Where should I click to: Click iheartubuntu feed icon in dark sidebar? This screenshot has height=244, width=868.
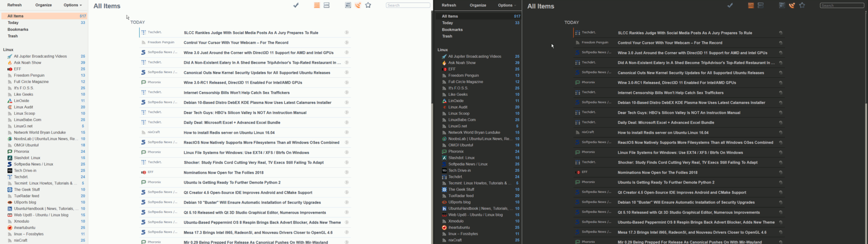tap(444, 228)
